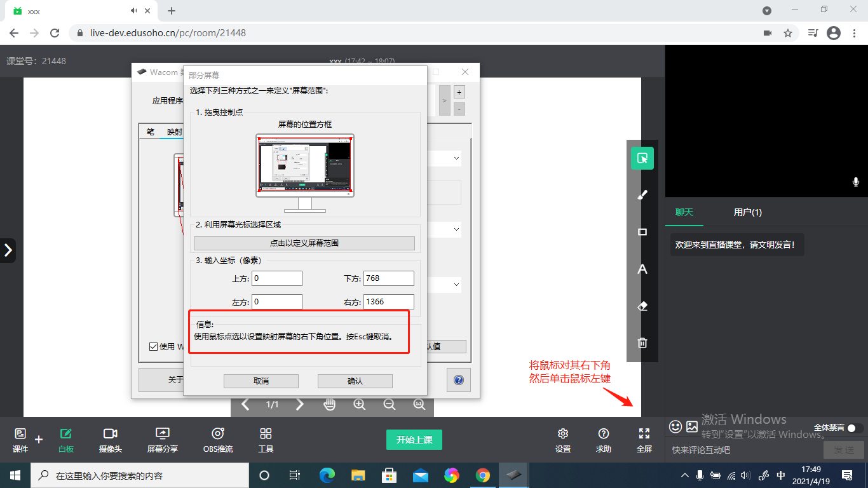Go to previous whiteboard page

pyautogui.click(x=246, y=404)
